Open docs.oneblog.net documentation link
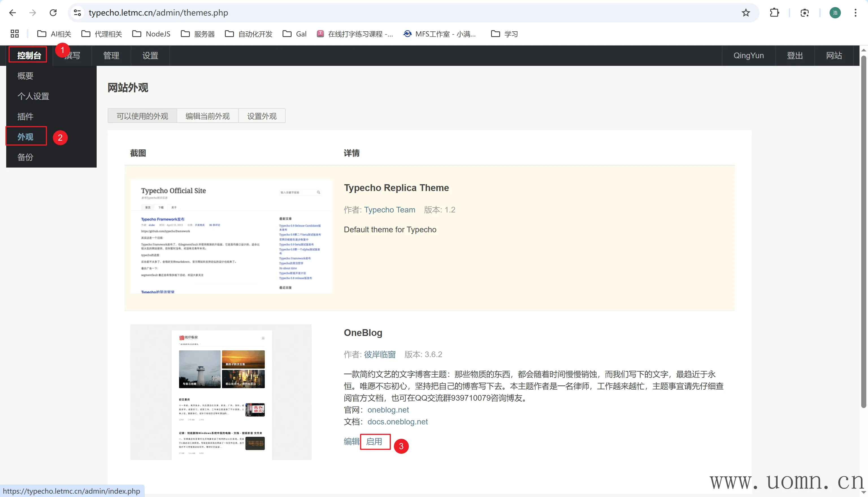The image size is (868, 497). [x=397, y=422]
